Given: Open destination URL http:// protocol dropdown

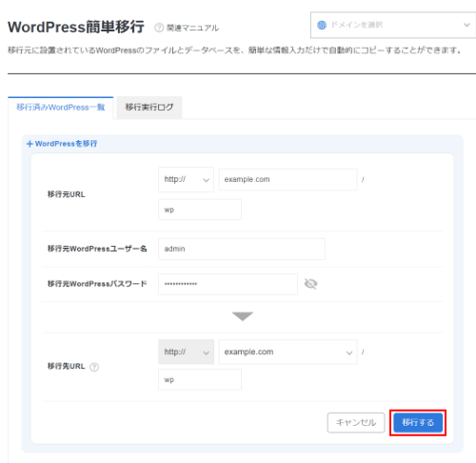Looking at the screenshot, I should pyautogui.click(x=186, y=352).
